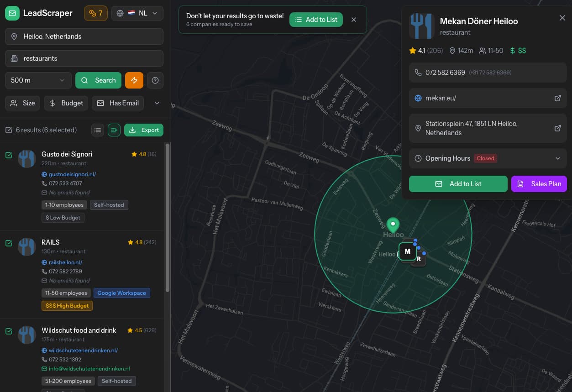Uncheck the Gusto dei Signori checkbox
Screen dimensions: 572x392
(9, 155)
